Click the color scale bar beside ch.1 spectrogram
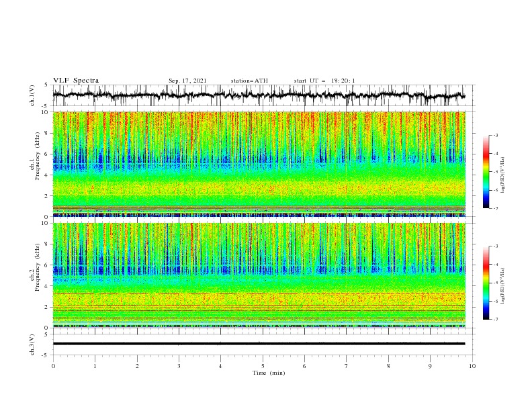This screenshot has width=532, height=411. [x=486, y=171]
